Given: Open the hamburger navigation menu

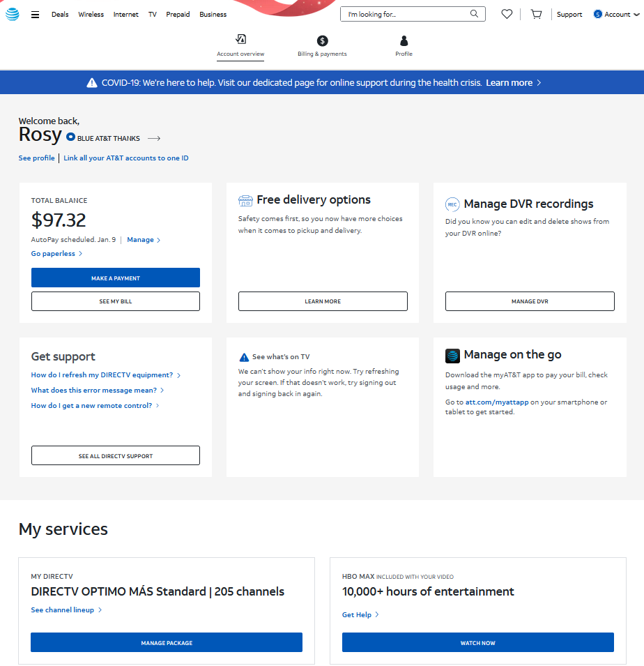Looking at the screenshot, I should pos(36,15).
